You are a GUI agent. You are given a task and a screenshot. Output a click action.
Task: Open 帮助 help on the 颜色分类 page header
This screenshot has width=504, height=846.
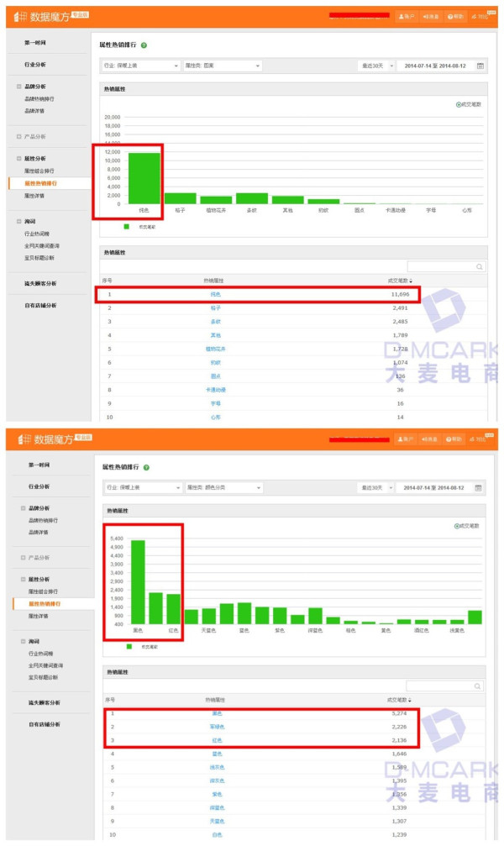455,439
